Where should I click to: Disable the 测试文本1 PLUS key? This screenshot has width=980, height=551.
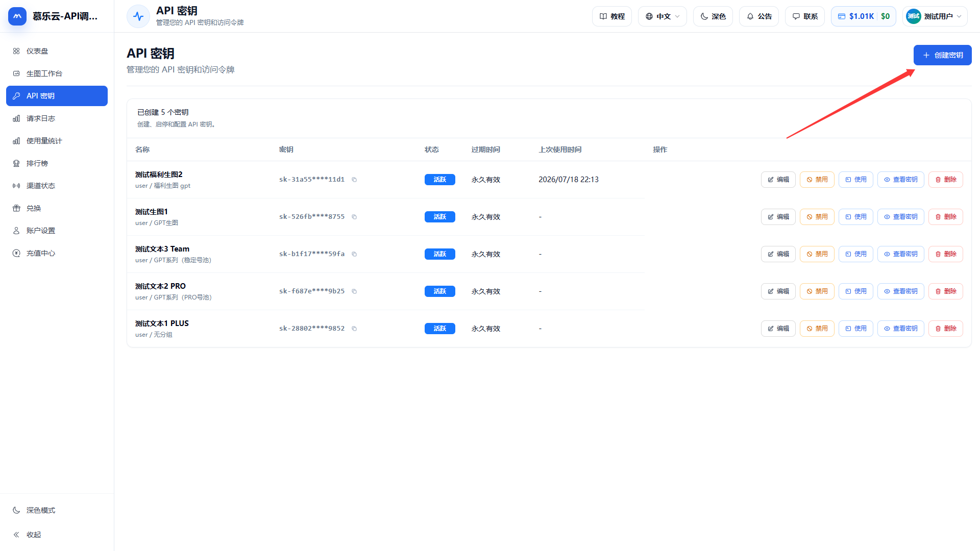coord(817,329)
